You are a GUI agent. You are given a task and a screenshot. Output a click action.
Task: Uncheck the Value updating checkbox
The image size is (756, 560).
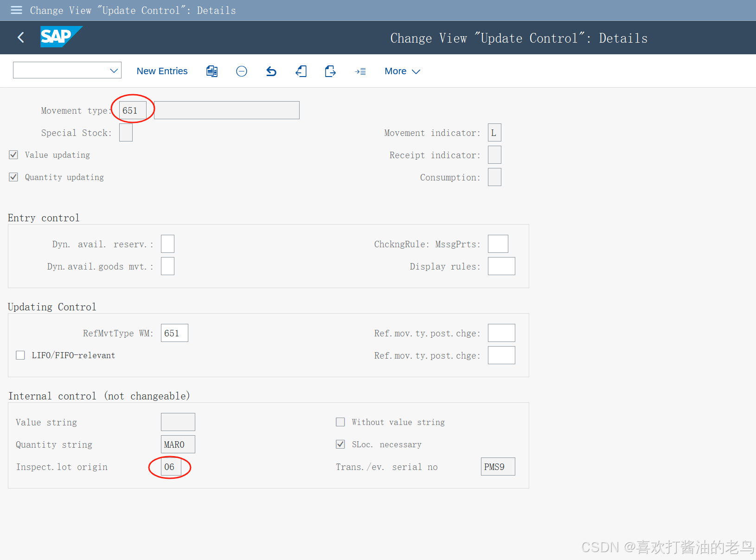pos(13,154)
